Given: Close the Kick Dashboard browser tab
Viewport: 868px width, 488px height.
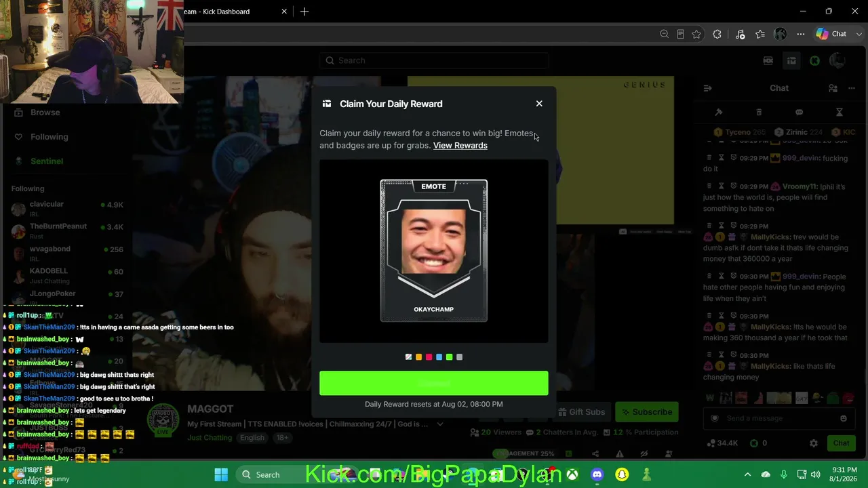Looking at the screenshot, I should pyautogui.click(x=284, y=12).
